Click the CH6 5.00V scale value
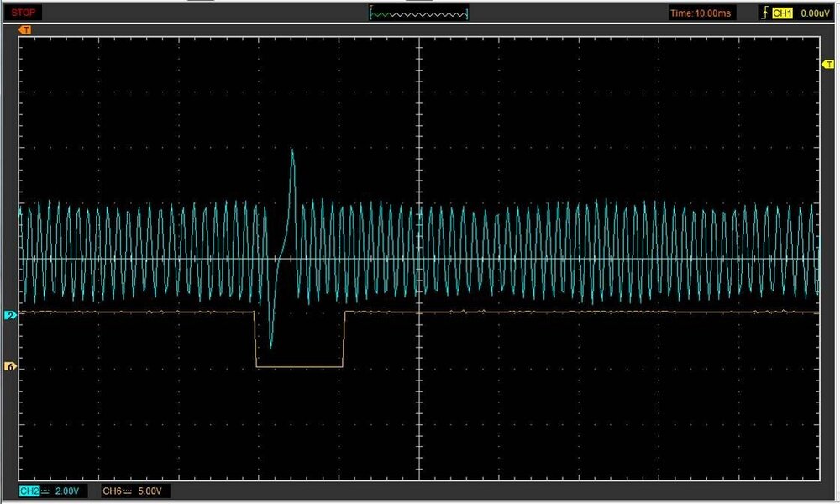 (x=151, y=490)
